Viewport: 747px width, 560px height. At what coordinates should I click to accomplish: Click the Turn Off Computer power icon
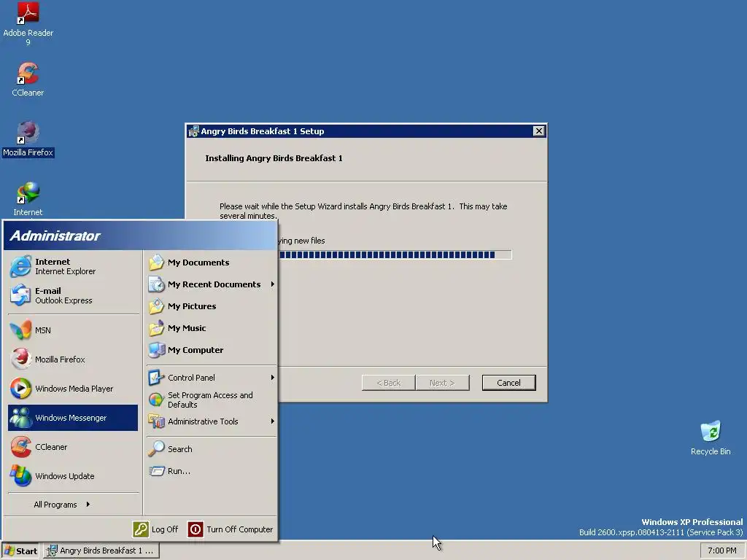pyautogui.click(x=196, y=529)
